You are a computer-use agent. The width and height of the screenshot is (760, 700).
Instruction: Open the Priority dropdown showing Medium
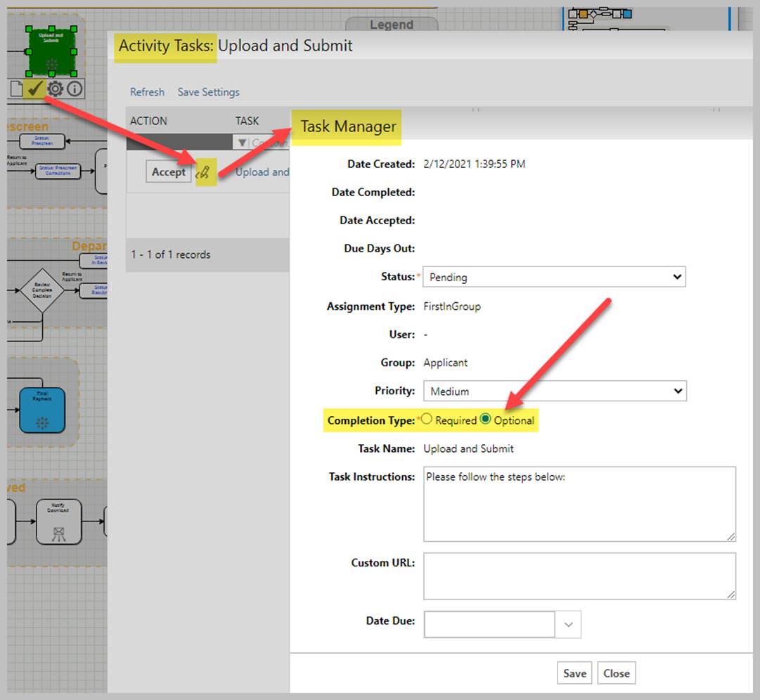pos(554,391)
